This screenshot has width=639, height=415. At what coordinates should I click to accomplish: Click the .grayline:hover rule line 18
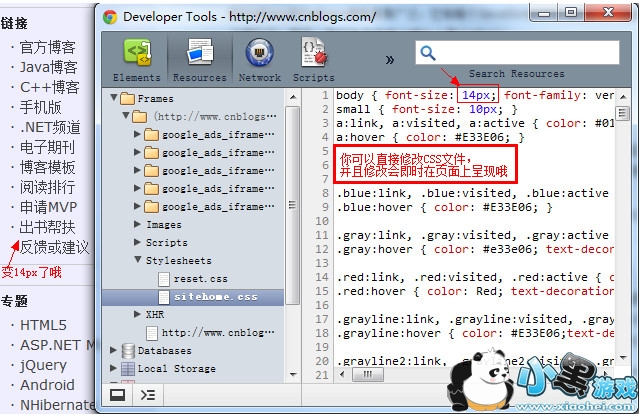[475, 333]
